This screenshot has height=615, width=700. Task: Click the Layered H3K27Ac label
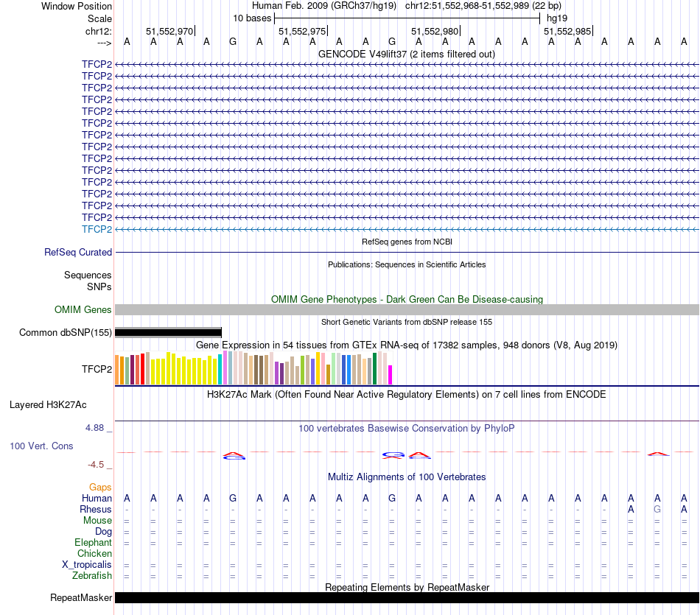(48, 405)
